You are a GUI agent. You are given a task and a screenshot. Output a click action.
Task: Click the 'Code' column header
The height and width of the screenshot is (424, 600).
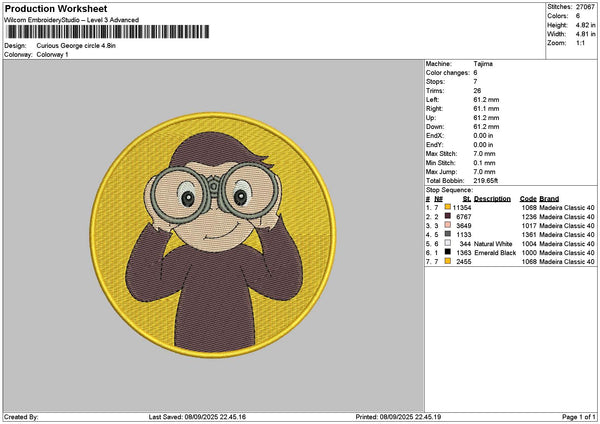528,199
